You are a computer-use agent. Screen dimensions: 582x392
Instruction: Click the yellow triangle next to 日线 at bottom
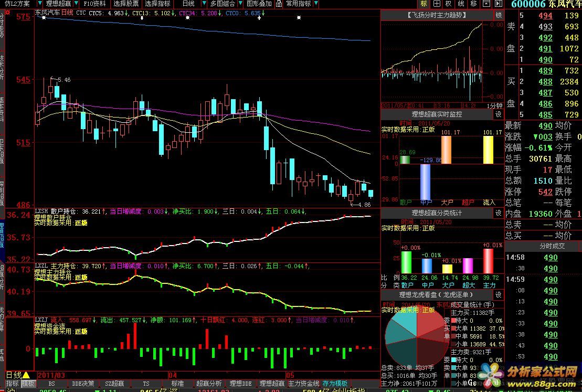(26, 375)
